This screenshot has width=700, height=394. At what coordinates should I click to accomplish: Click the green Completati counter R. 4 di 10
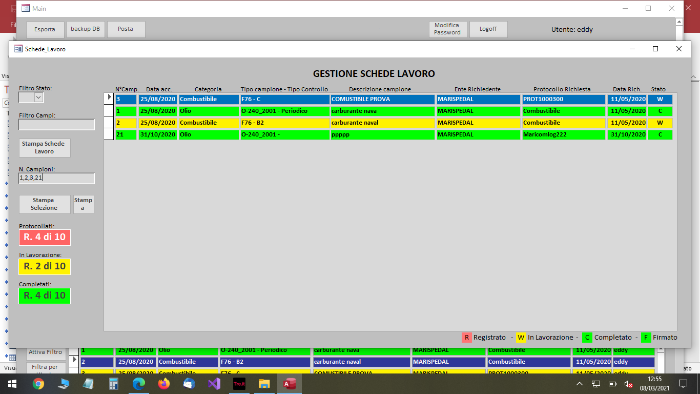pyautogui.click(x=44, y=295)
